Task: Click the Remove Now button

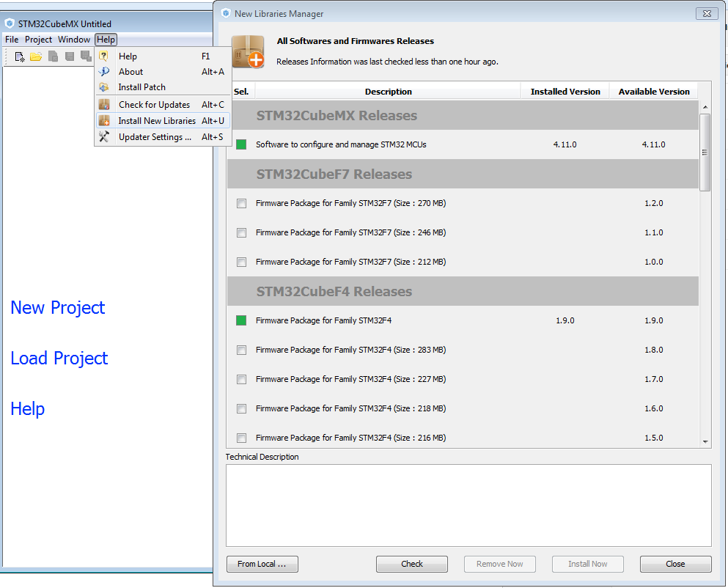Action: pyautogui.click(x=499, y=564)
